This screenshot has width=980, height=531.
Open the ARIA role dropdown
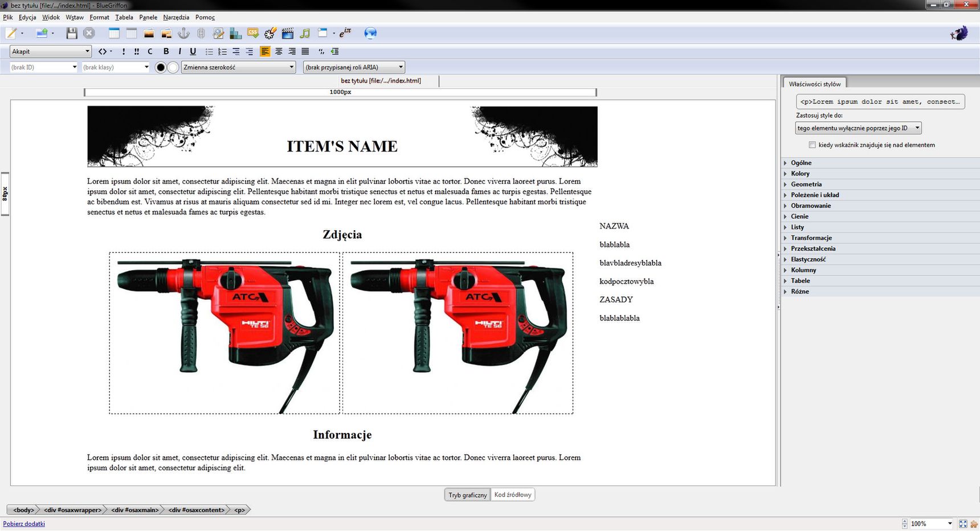[354, 67]
